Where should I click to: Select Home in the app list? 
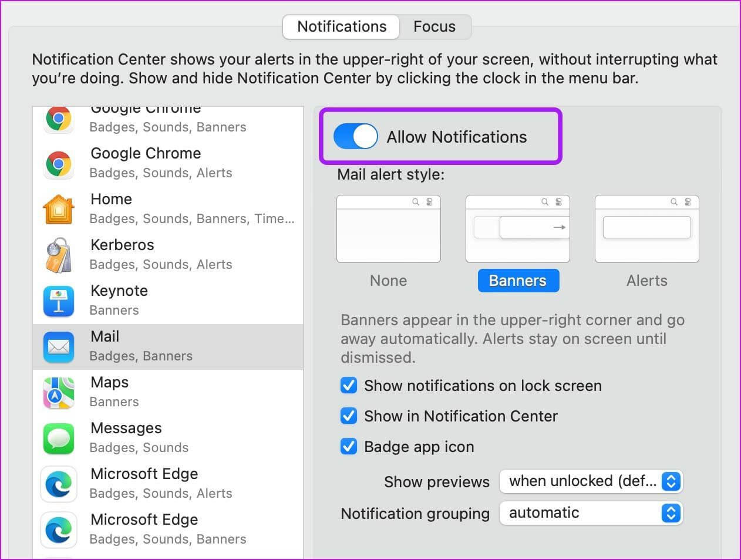(168, 210)
